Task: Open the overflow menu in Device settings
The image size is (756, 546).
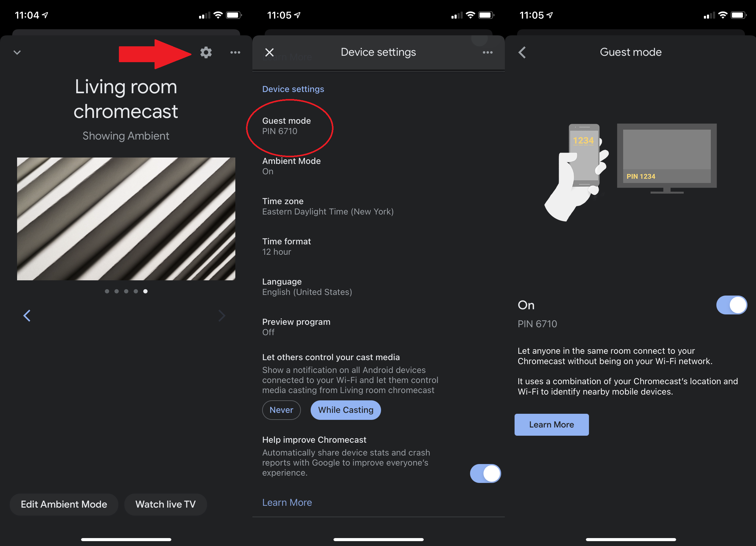Action: tap(488, 52)
